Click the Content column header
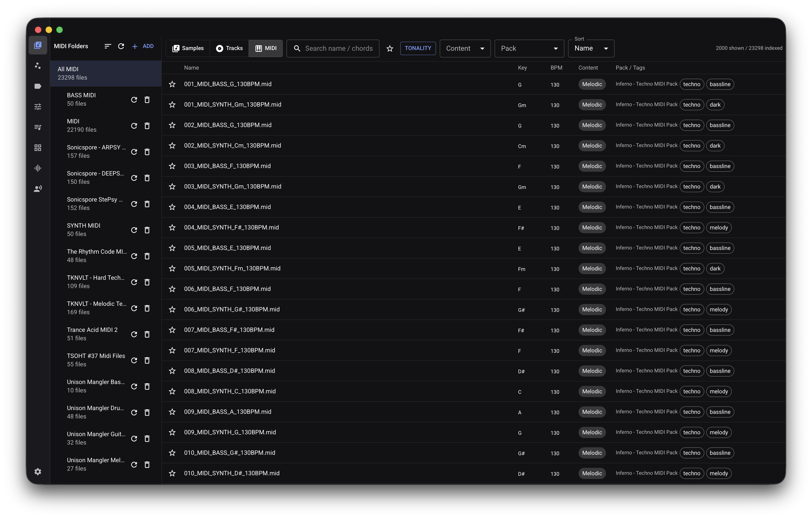812x519 pixels. coord(588,67)
